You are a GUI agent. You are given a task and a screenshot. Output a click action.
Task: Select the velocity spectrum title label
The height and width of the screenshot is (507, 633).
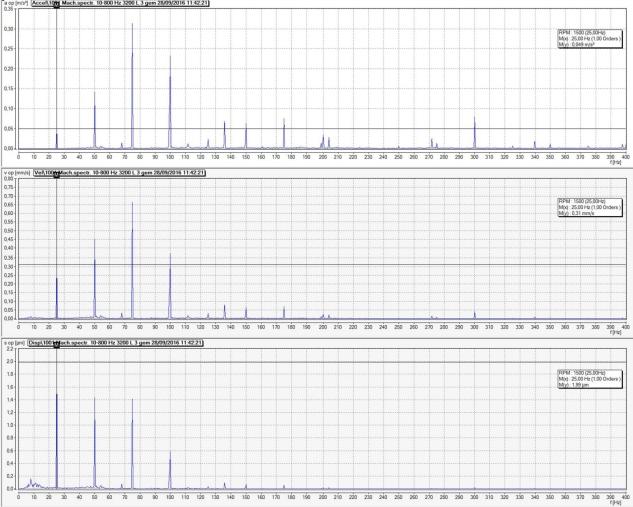(119, 173)
